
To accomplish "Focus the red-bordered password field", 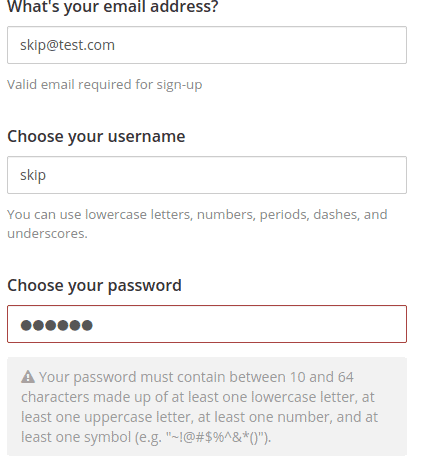I will [x=207, y=324].
